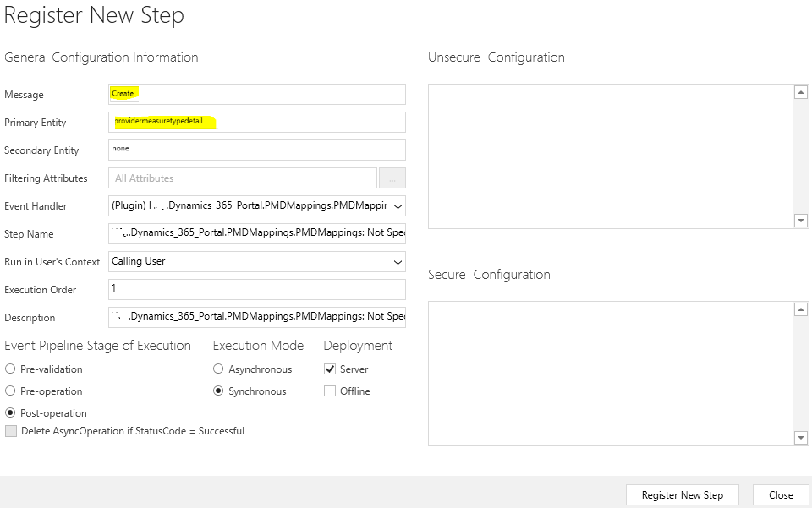
Task: Select Synchronous execution mode
Action: coord(218,391)
